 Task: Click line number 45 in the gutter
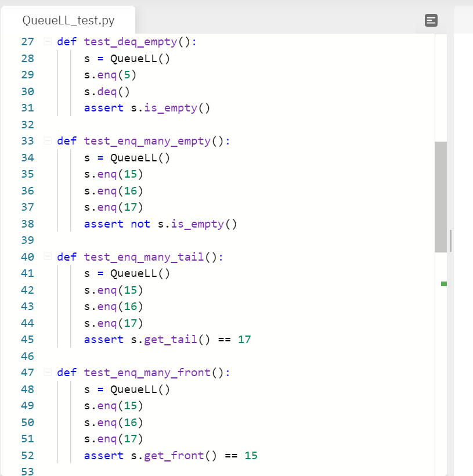27,339
